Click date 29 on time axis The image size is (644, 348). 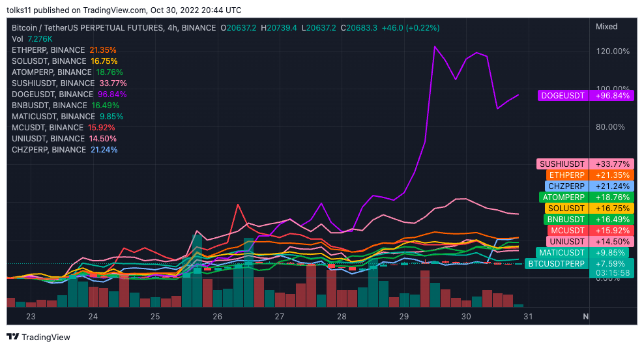[403, 316]
